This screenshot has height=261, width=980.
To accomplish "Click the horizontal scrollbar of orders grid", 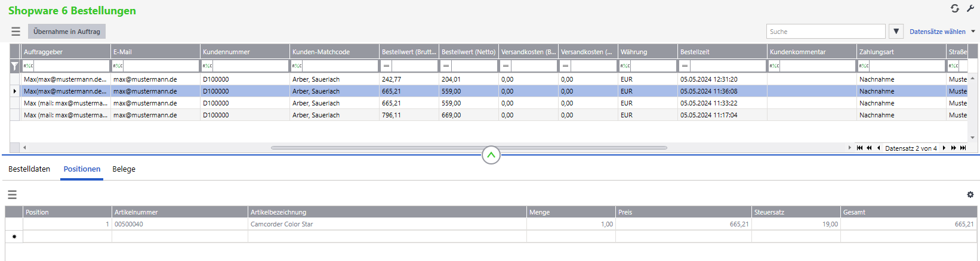I will pos(469,148).
